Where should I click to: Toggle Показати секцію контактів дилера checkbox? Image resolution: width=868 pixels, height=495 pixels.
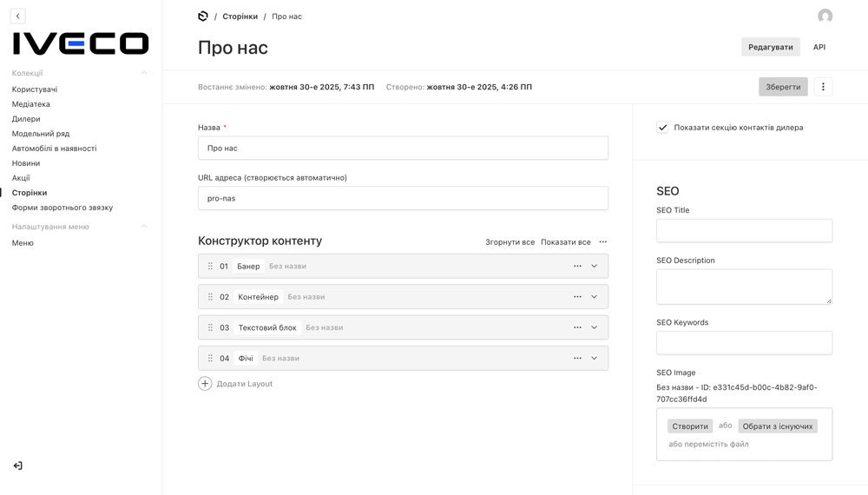click(x=662, y=128)
